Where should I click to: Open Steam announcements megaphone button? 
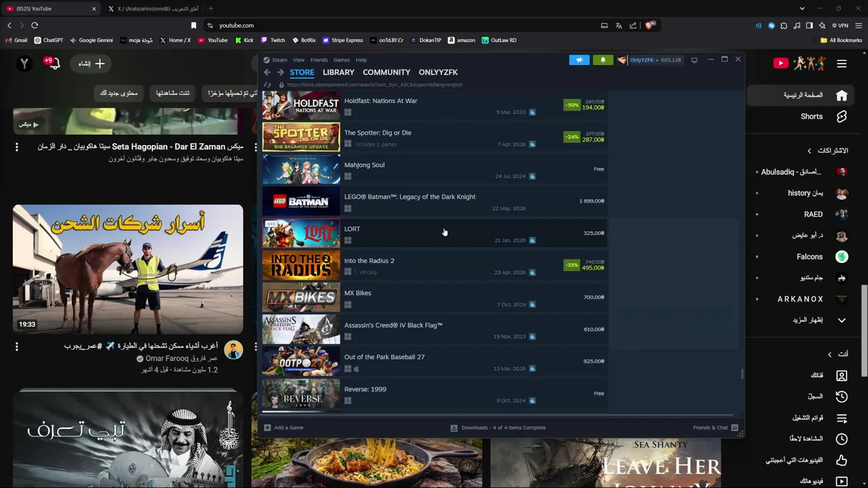click(x=579, y=60)
